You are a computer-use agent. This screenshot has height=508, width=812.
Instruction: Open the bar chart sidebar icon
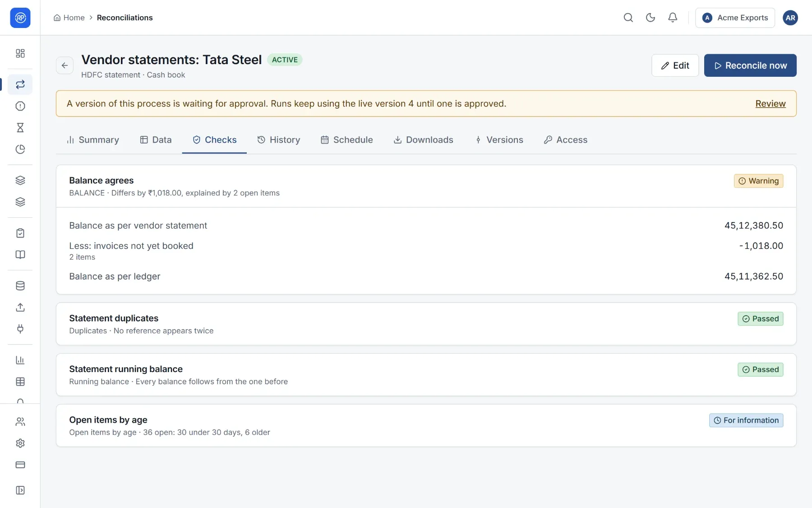pos(20,360)
